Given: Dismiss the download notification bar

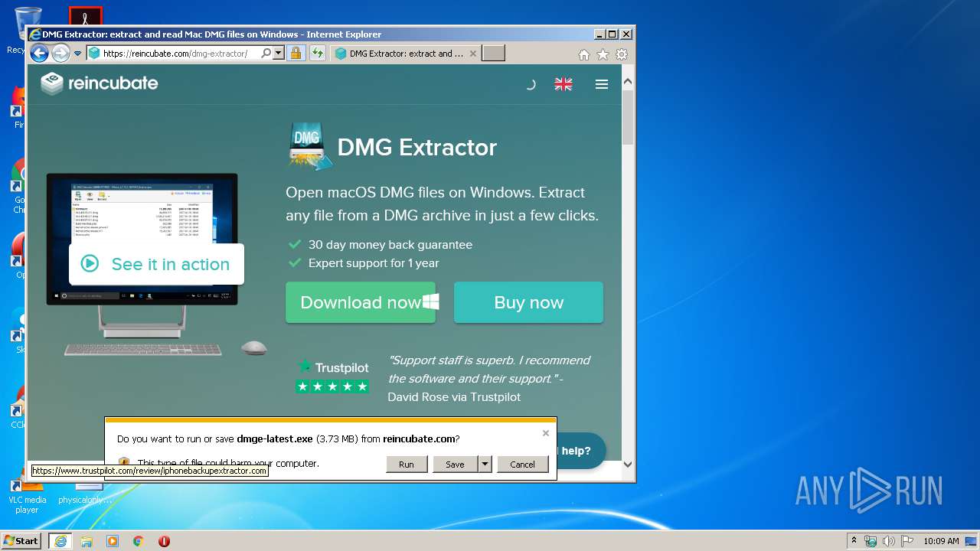Looking at the screenshot, I should 546,433.
